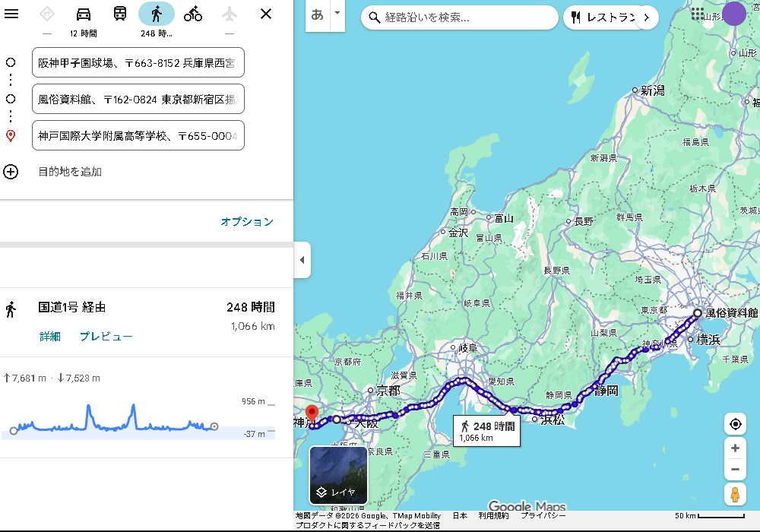This screenshot has width=760, height=532.
Task: Open Street View pegman
Action: [x=735, y=494]
